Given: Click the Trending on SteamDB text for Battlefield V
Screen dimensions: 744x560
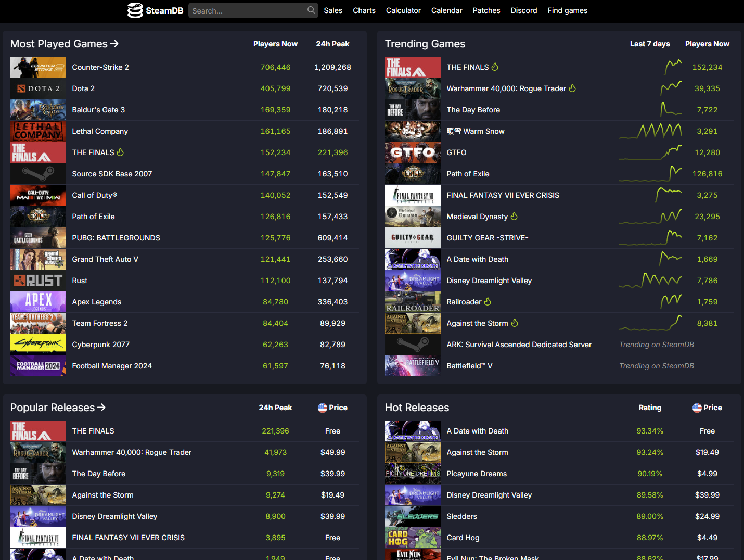Looking at the screenshot, I should pyautogui.click(x=657, y=366).
